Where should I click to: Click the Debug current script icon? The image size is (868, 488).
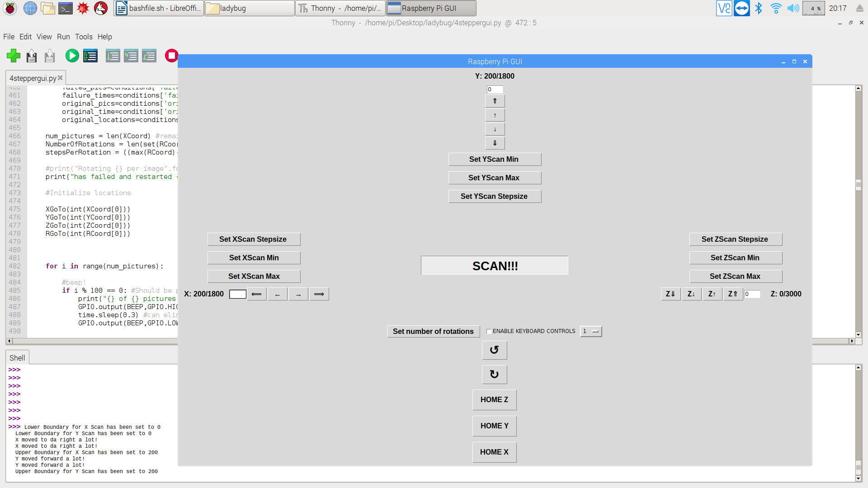click(90, 56)
